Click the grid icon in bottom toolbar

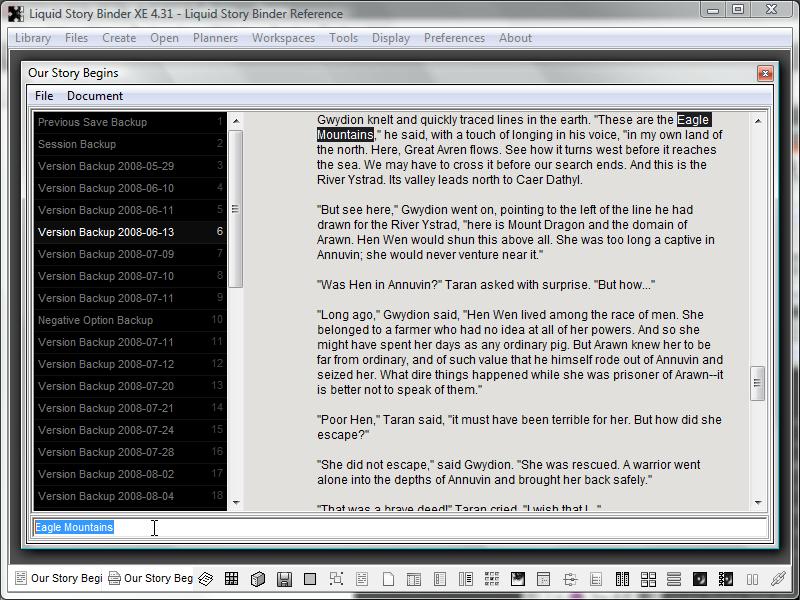pyautogui.click(x=231, y=579)
